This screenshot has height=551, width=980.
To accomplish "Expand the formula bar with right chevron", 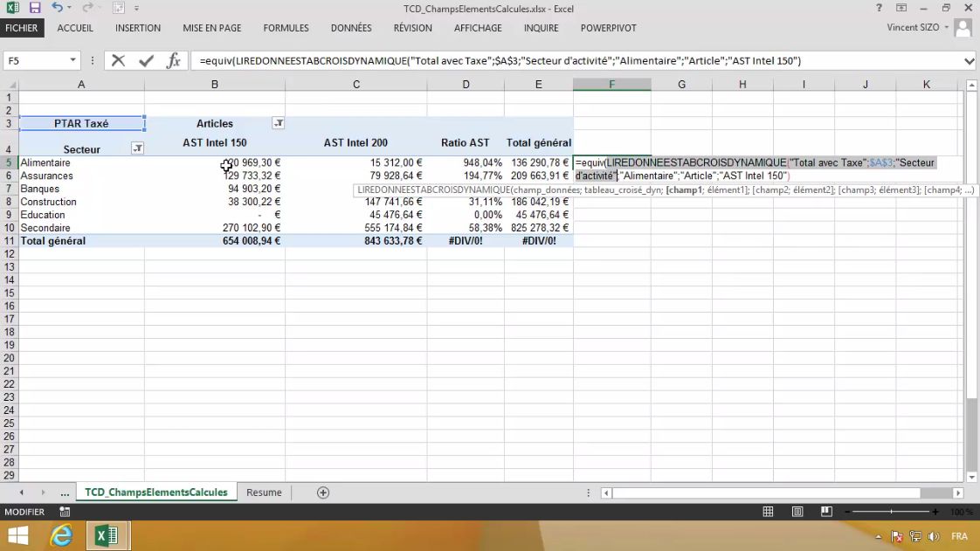I will click(969, 61).
